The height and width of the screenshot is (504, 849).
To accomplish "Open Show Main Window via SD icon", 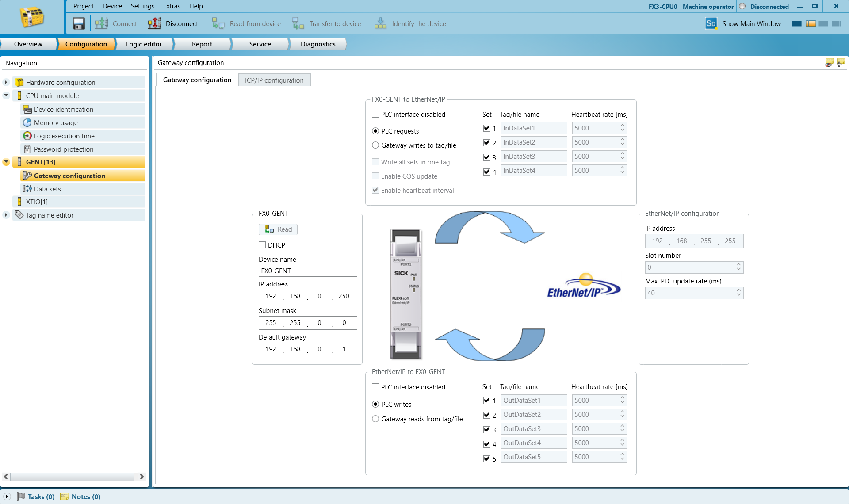I will (x=711, y=23).
